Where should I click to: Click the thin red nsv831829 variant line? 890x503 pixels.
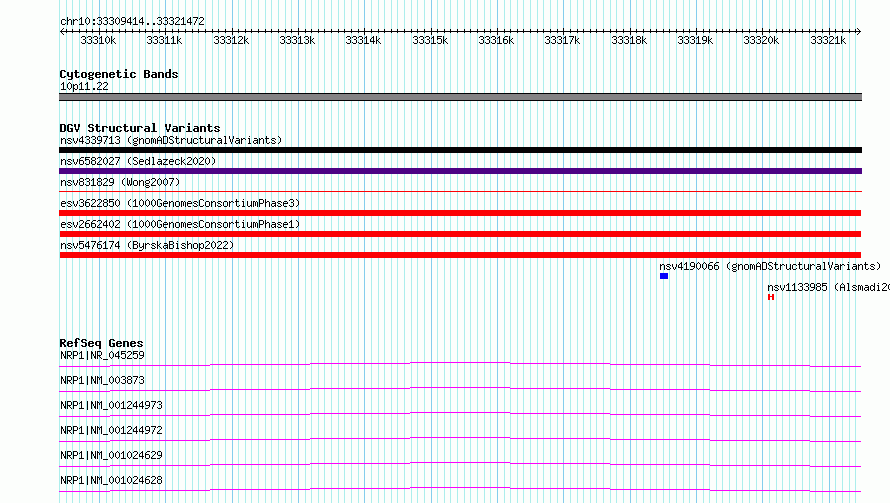coord(460,192)
